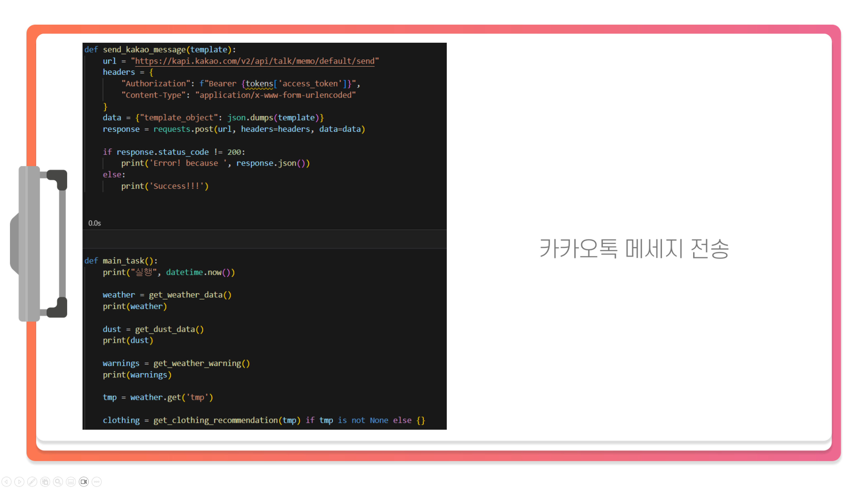Click the 카카오톡 메세지 전송 title text
The width and height of the screenshot is (868, 488).
point(634,249)
